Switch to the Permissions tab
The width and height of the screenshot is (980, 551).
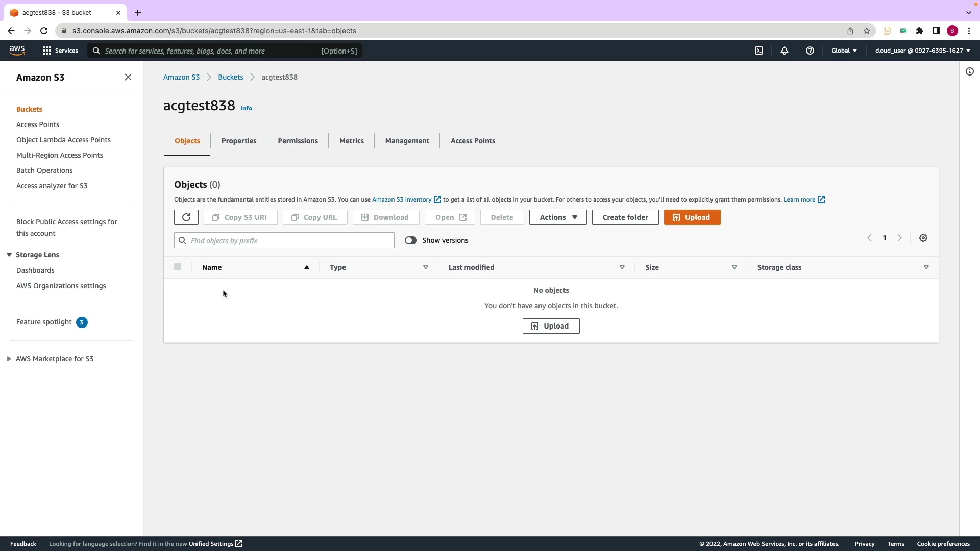tap(298, 141)
